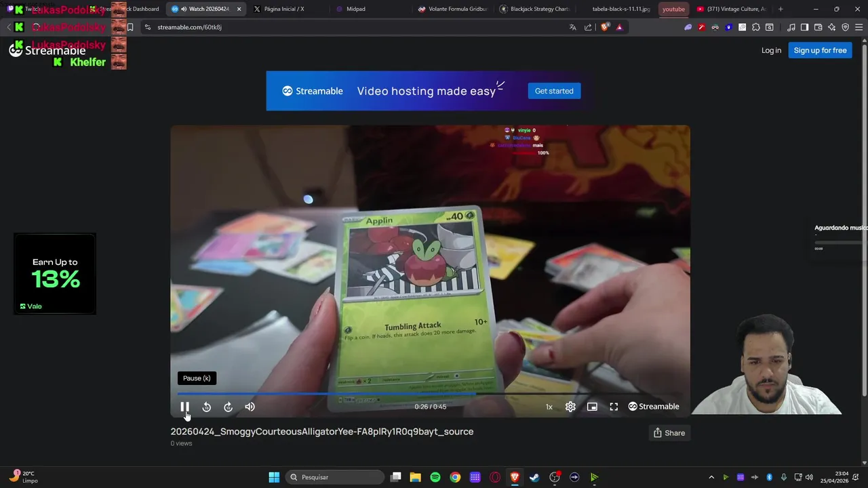This screenshot has height=488, width=868.
Task: Rewind the video with the skip-back icon
Action: tap(207, 407)
